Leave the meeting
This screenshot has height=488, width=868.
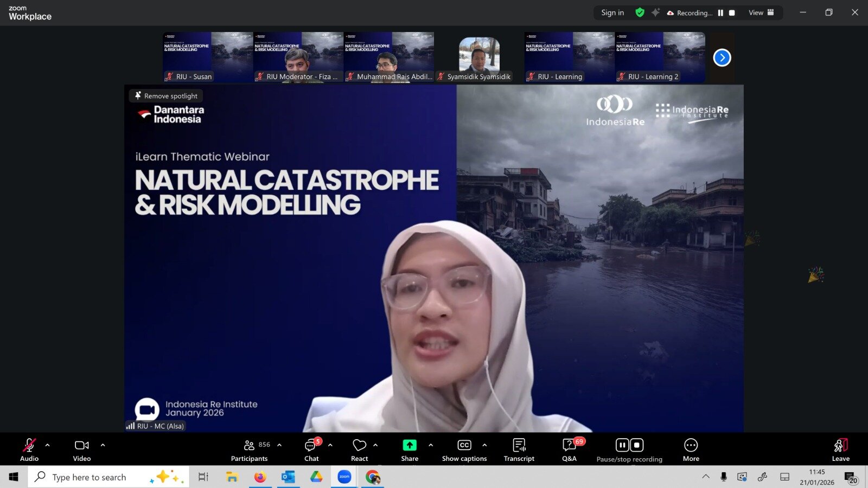(840, 450)
